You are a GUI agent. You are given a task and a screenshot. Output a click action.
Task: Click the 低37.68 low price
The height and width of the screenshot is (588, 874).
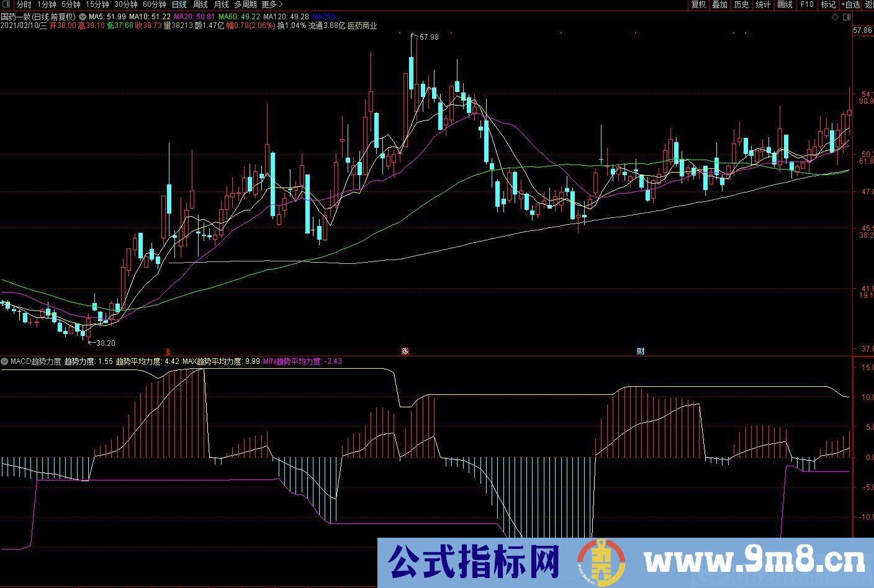tap(120, 26)
